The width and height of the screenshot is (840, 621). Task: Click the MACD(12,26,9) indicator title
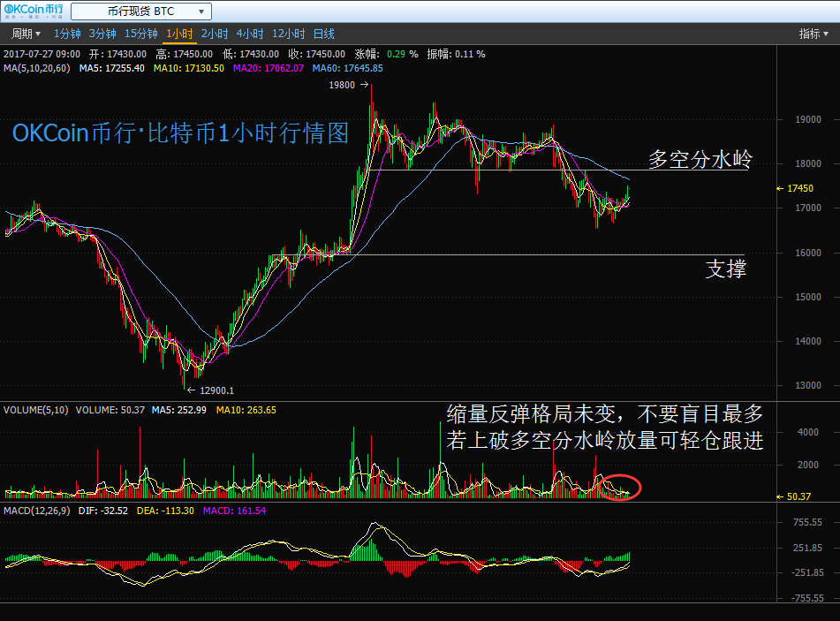[x=35, y=511]
